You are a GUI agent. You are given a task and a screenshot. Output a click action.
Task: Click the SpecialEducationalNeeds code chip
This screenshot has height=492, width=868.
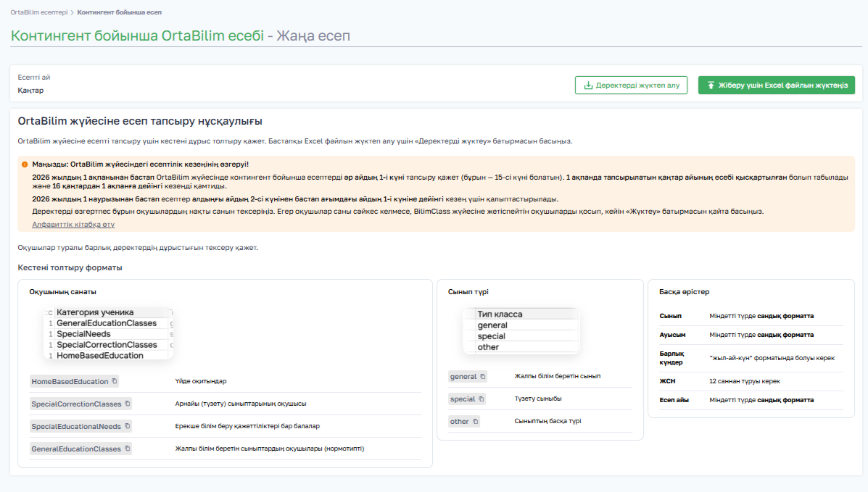tap(80, 426)
